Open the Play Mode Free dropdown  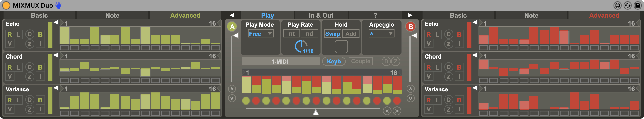(261, 33)
